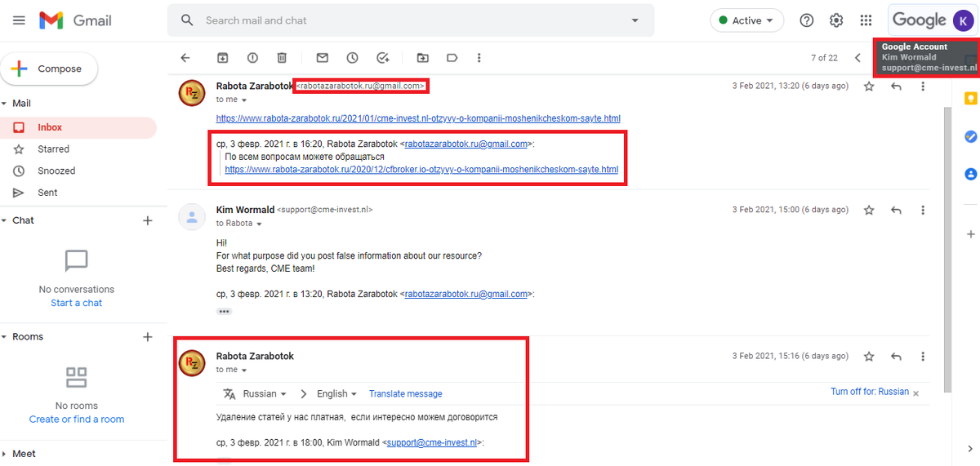Click the K account avatar
Viewport: 980px width, 466px height.
point(962,20)
